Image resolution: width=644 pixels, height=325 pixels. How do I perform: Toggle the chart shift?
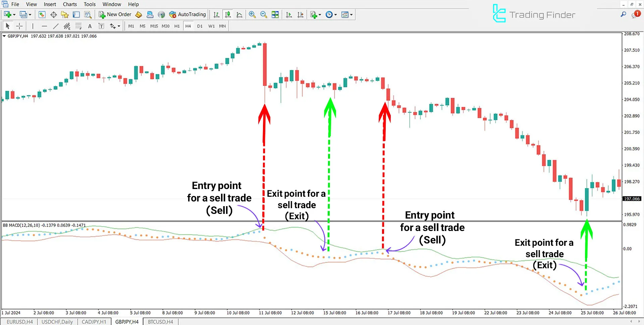(x=301, y=14)
